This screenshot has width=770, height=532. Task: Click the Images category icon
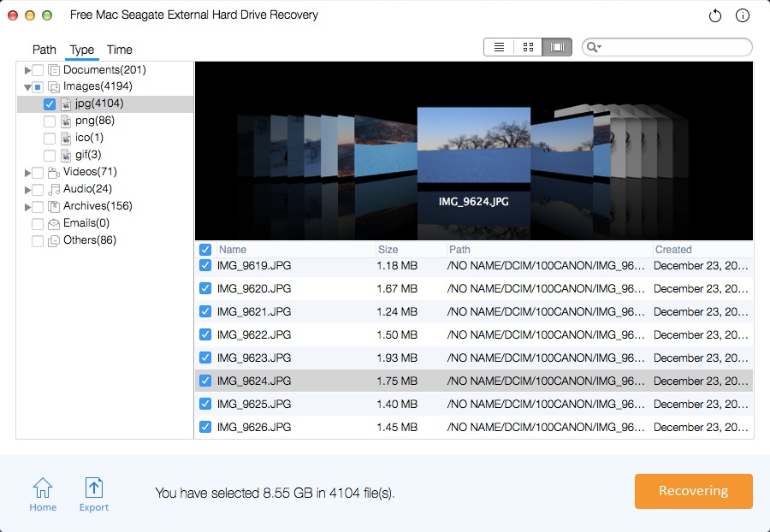pos(54,87)
